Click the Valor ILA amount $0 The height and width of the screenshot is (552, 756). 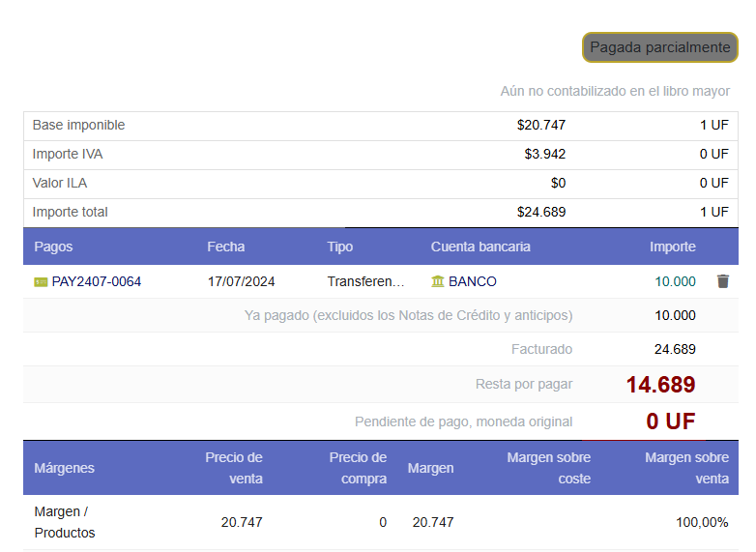pos(559,183)
